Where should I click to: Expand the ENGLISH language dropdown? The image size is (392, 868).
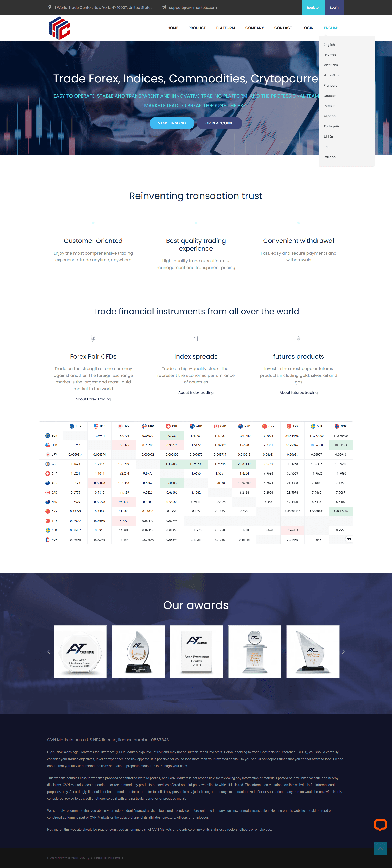click(331, 28)
